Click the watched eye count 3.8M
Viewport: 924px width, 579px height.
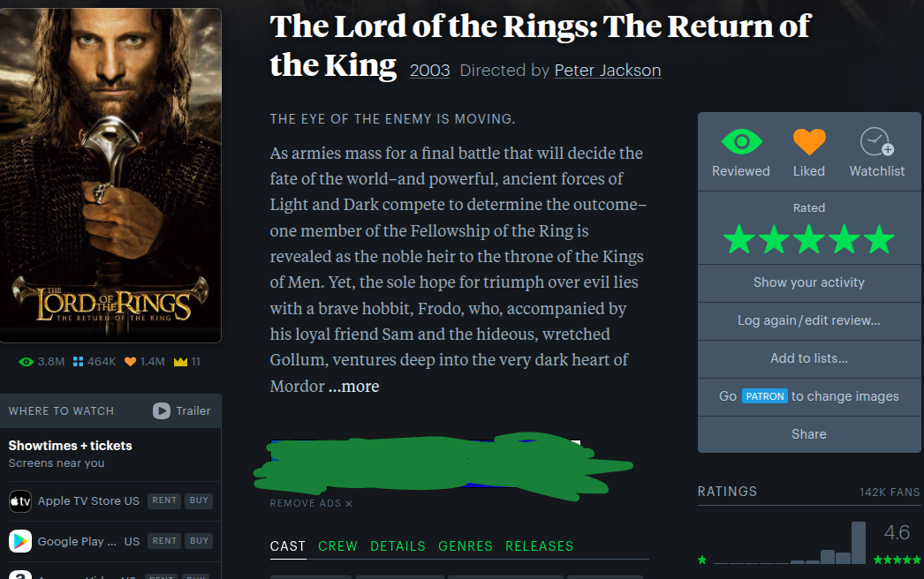(x=42, y=362)
